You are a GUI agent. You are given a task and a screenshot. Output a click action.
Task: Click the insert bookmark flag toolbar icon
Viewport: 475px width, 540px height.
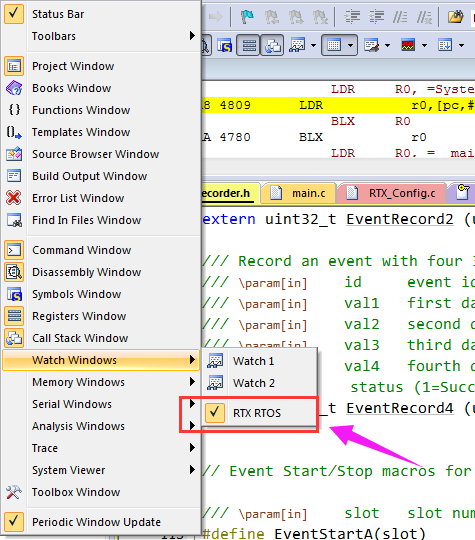coord(247,16)
